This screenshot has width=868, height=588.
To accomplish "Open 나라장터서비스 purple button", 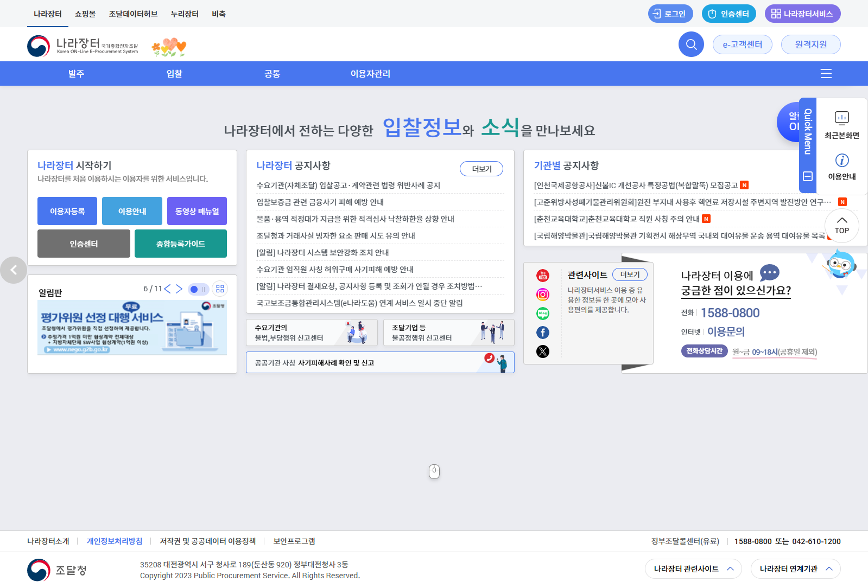I will click(x=802, y=14).
